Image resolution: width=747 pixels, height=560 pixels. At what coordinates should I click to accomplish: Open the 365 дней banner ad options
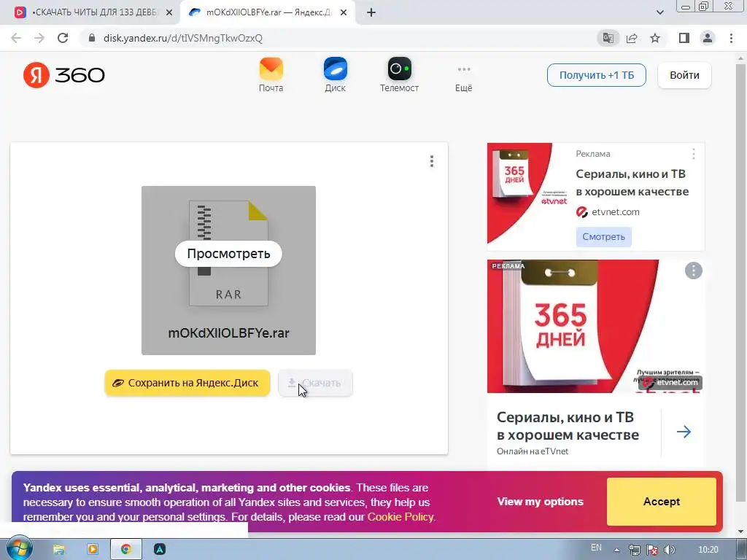point(694,271)
